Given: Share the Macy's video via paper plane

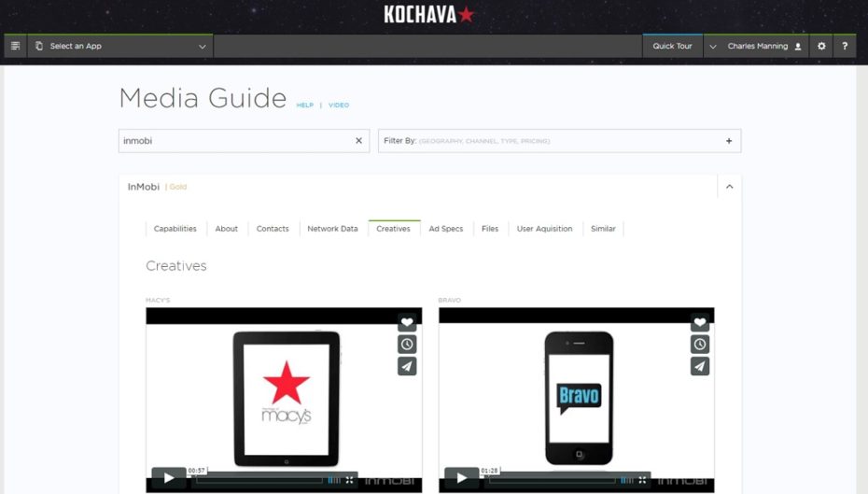Looking at the screenshot, I should coord(407,366).
